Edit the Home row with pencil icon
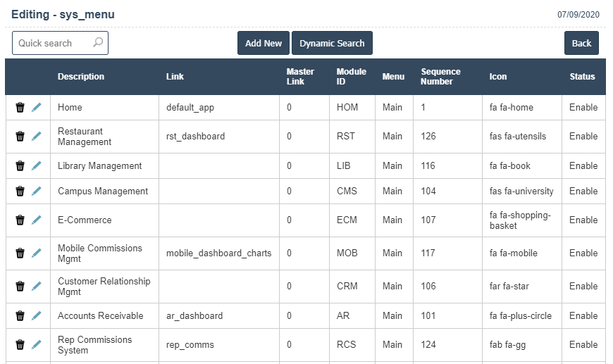 coord(37,108)
